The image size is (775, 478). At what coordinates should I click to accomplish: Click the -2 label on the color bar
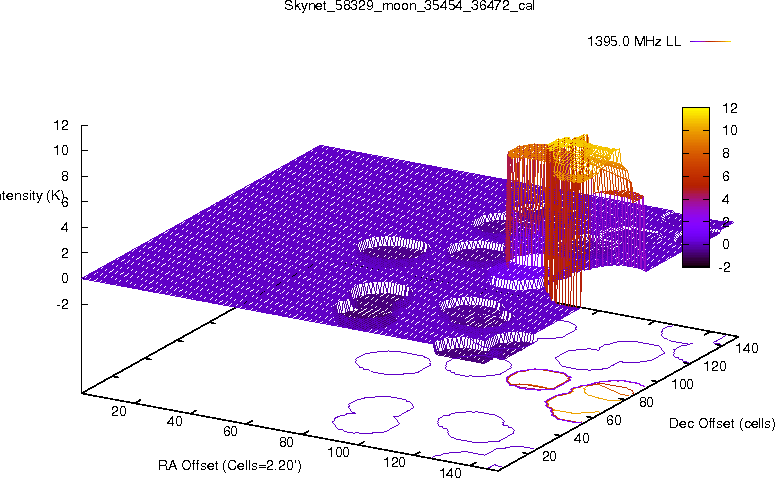click(x=724, y=267)
